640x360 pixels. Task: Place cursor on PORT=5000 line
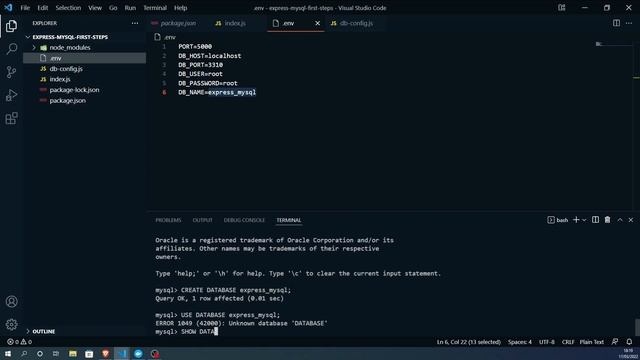[x=195, y=47]
